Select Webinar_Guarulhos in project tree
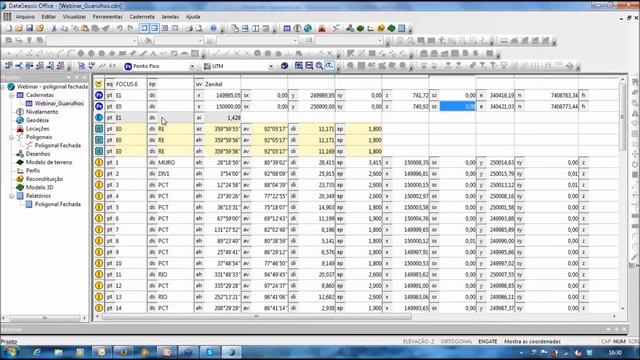 click(x=59, y=104)
